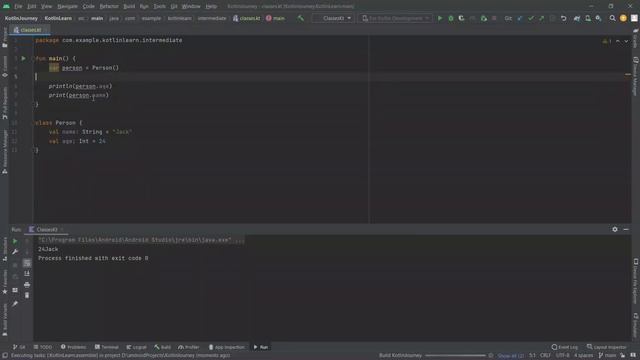Open the Problems tool window tab
This screenshot has width=640, height=360.
click(73, 347)
